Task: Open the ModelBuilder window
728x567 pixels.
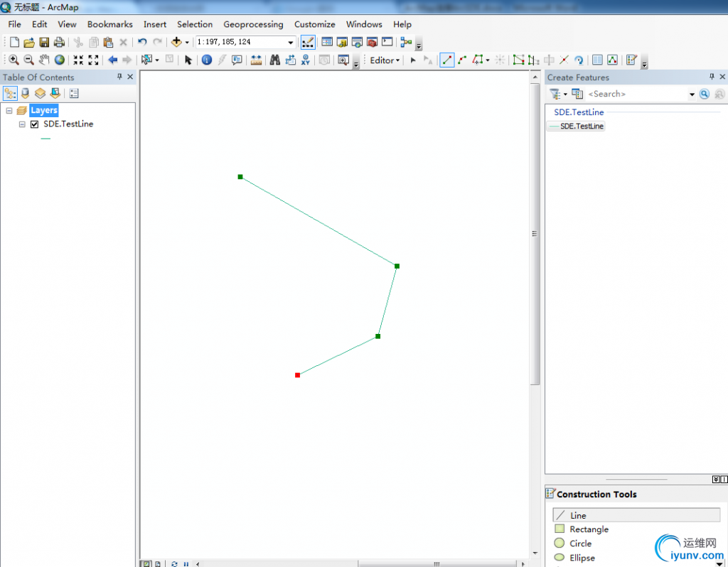Action: [406, 42]
